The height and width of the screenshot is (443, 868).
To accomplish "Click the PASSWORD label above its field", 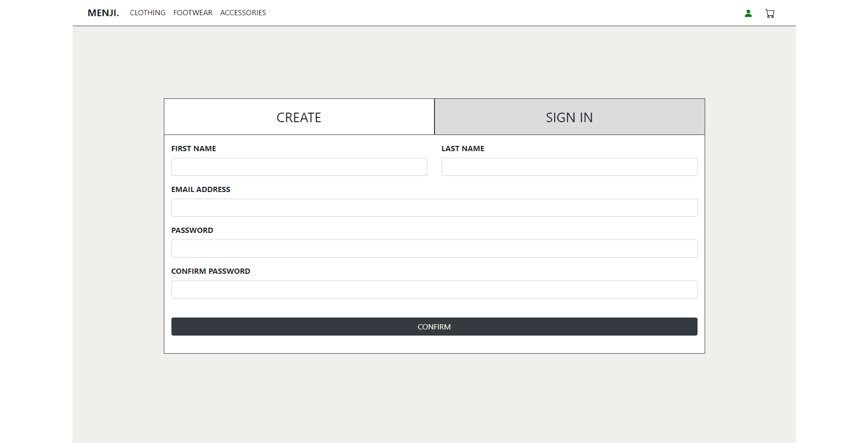I will tap(192, 231).
